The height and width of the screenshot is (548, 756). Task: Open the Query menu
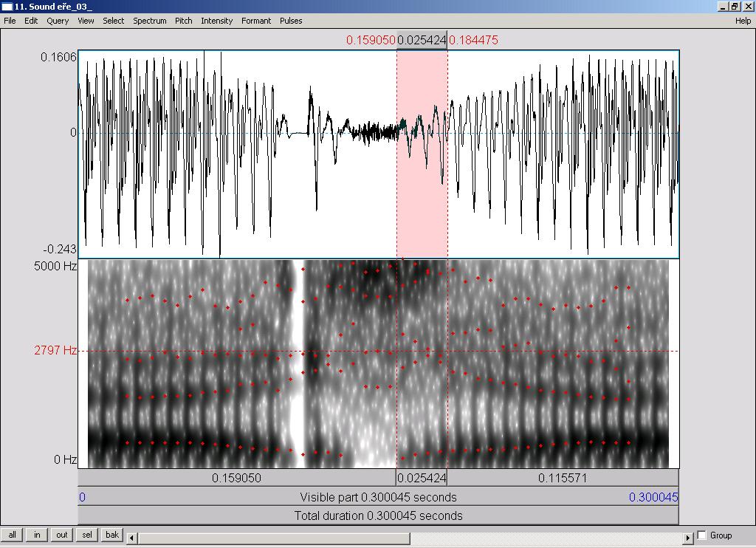pos(58,21)
